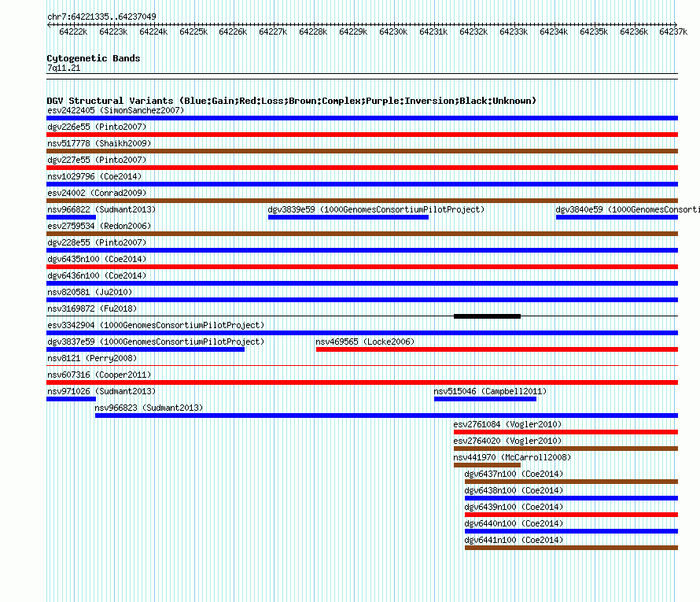Screen dimensions: 700x602
Task: Select nsv820581 (Ju2010) variant label
Action: point(90,292)
